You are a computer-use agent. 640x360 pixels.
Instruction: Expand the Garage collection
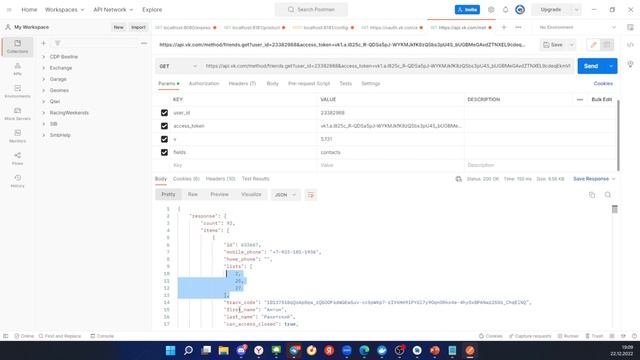click(44, 79)
